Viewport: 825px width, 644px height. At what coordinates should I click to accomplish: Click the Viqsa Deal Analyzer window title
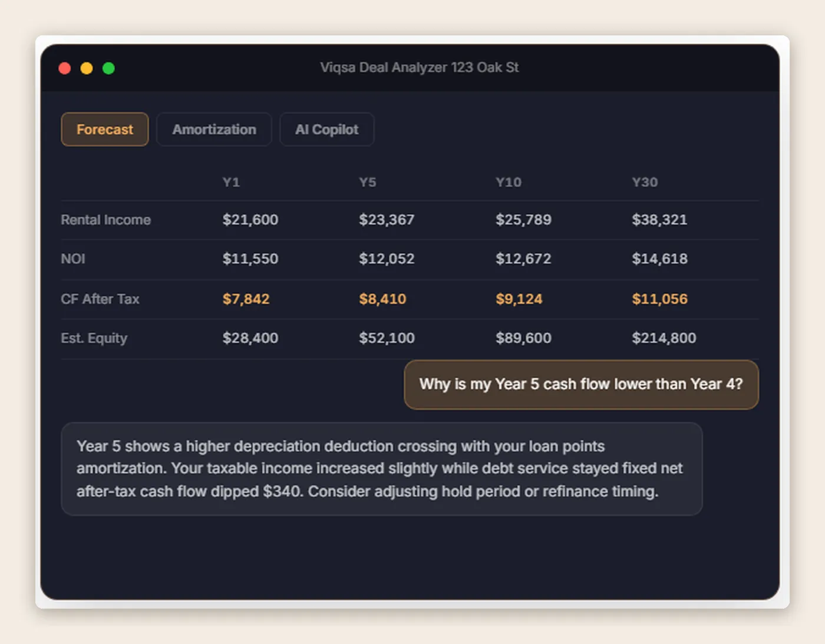click(x=420, y=68)
